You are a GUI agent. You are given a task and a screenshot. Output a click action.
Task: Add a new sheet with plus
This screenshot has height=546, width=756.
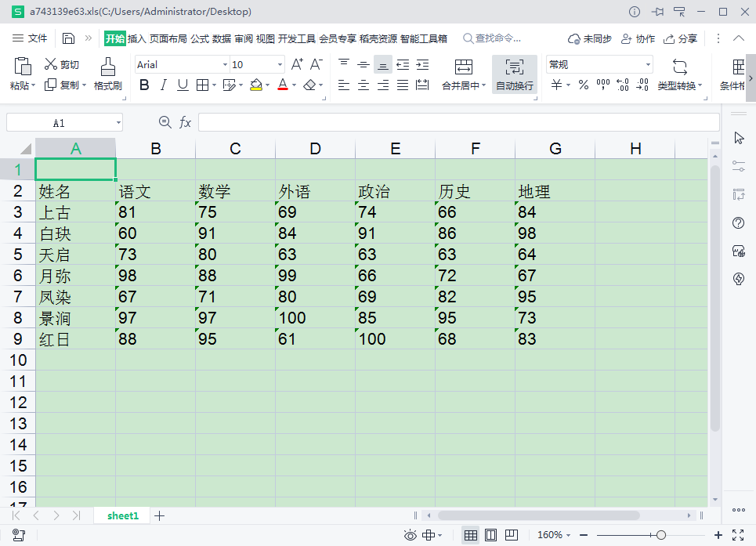pyautogui.click(x=160, y=516)
